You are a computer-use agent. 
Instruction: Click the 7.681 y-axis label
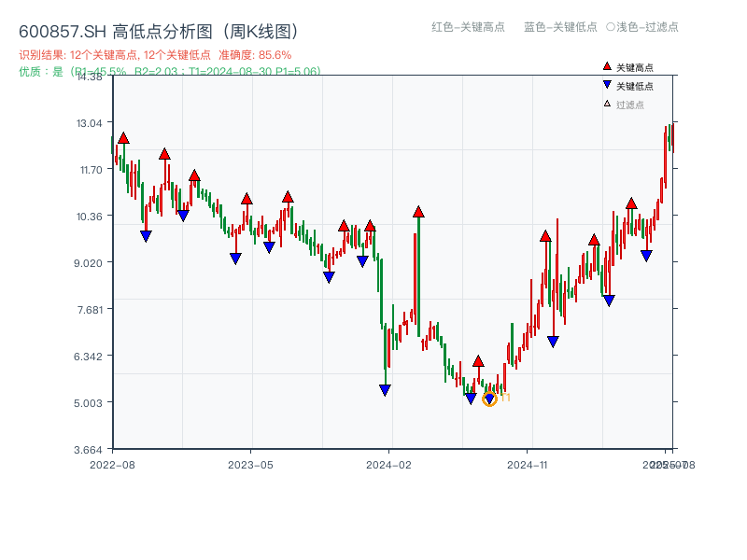tap(90, 310)
